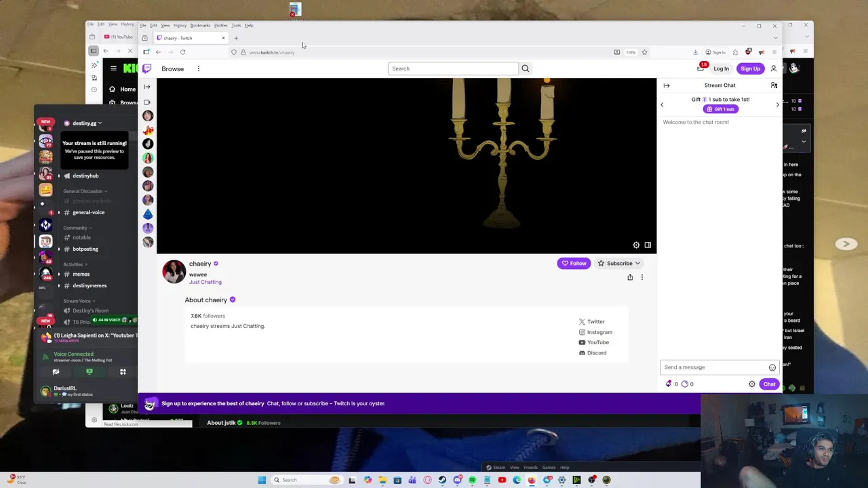Viewport: 868px width, 488px height.
Task: Open the Steam Friends menu
Action: click(530, 467)
